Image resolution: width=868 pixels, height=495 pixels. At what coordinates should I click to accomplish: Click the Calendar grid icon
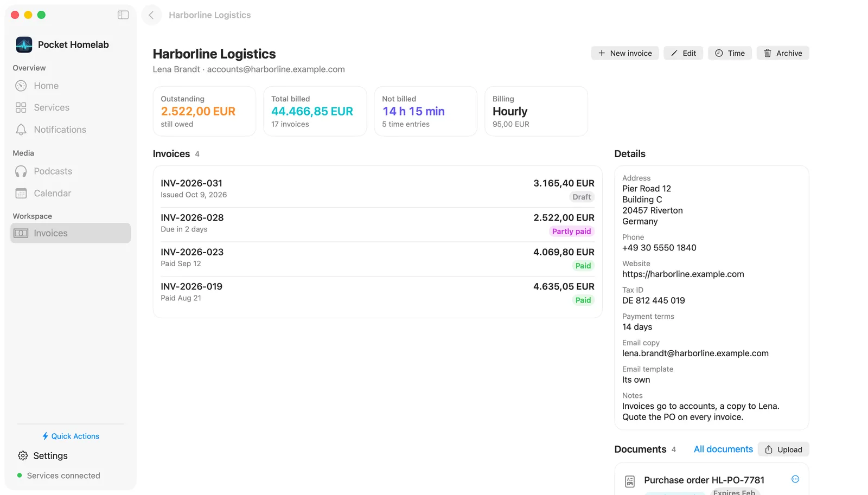click(21, 194)
